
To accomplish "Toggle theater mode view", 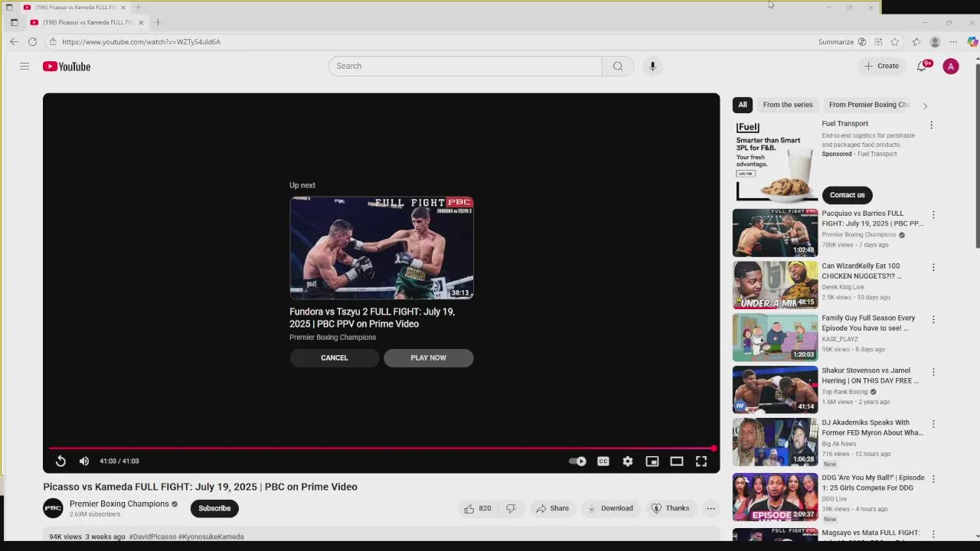I will point(677,461).
